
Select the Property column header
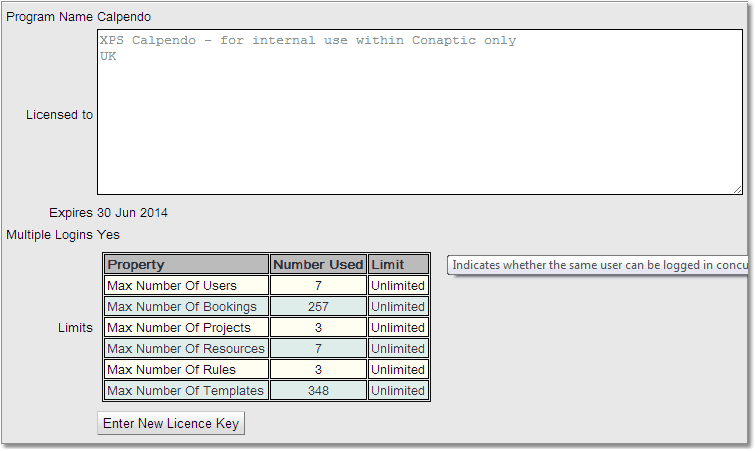pyautogui.click(x=186, y=265)
